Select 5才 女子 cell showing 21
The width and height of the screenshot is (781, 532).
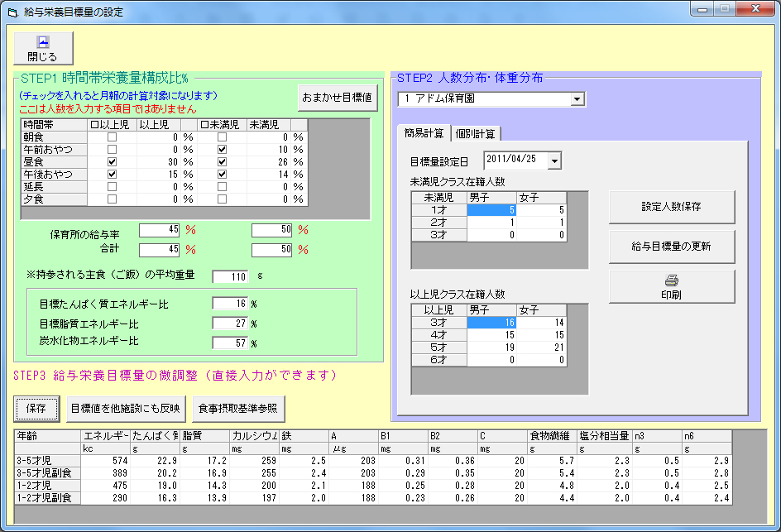click(541, 347)
